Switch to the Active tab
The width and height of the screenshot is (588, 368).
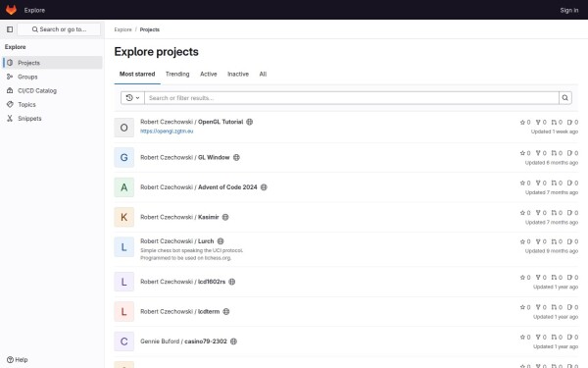(209, 74)
